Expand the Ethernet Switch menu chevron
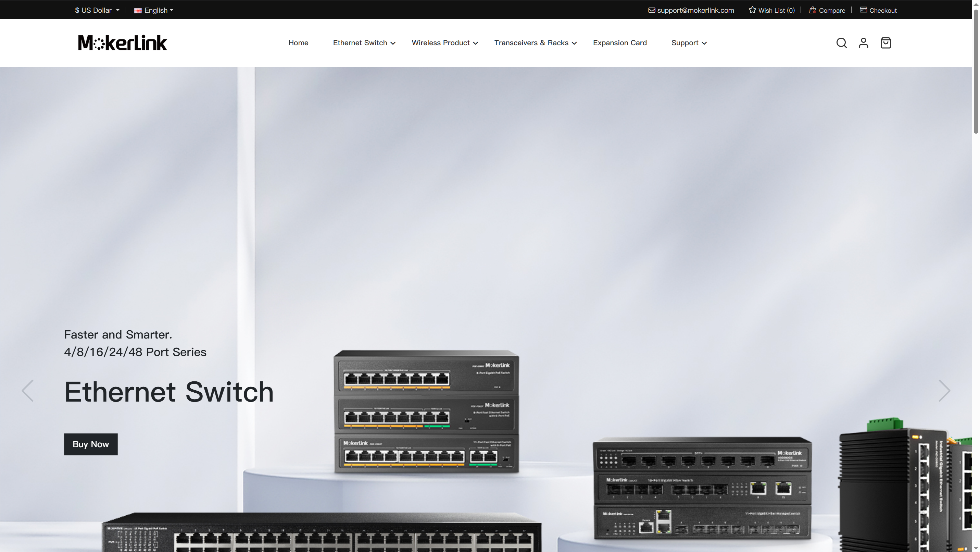This screenshot has height=552, width=980. tap(393, 44)
